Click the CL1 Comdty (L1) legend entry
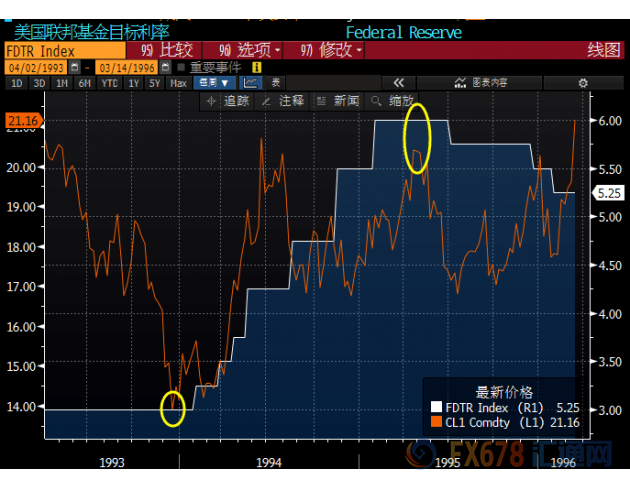 tap(505, 423)
